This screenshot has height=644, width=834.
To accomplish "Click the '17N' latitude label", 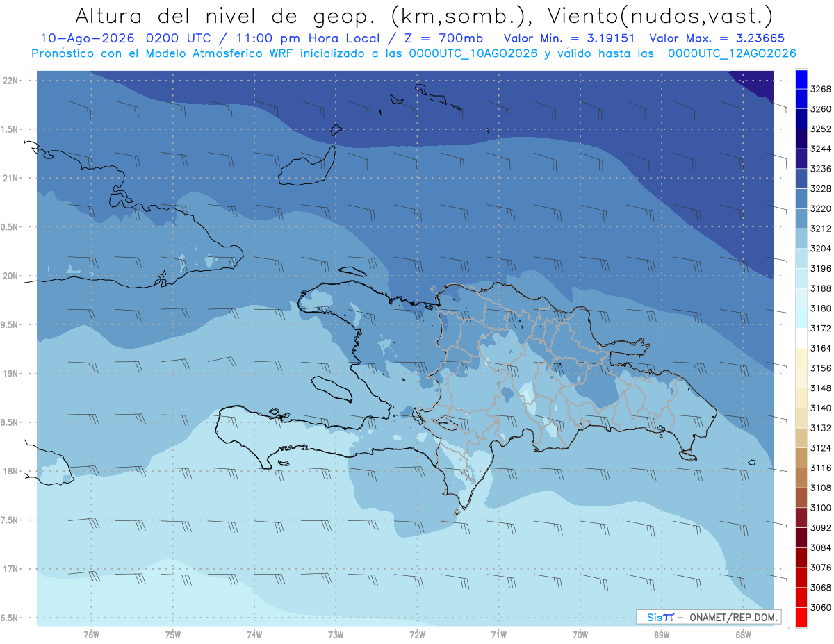I will pyautogui.click(x=10, y=569).
